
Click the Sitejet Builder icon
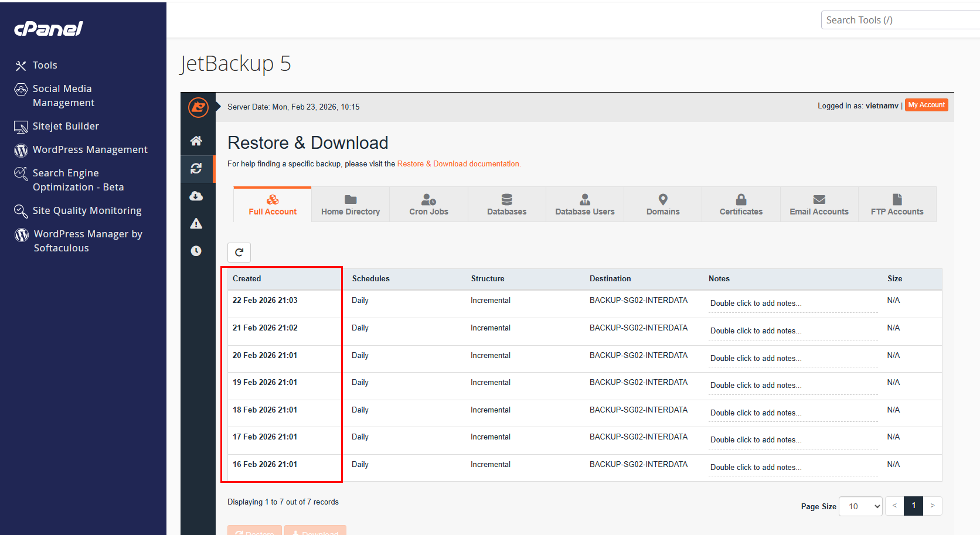click(x=21, y=127)
